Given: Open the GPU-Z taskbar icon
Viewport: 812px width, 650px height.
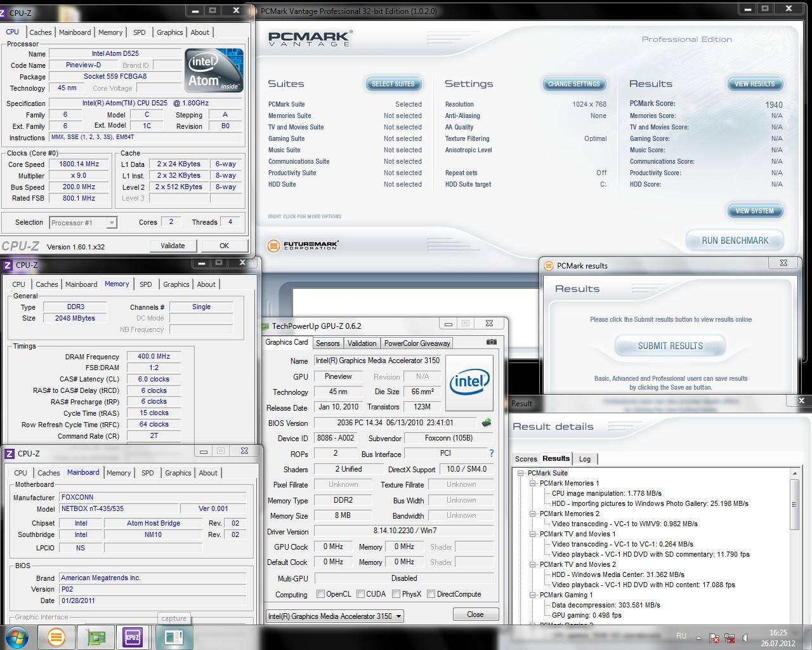Looking at the screenshot, I should [x=96, y=637].
